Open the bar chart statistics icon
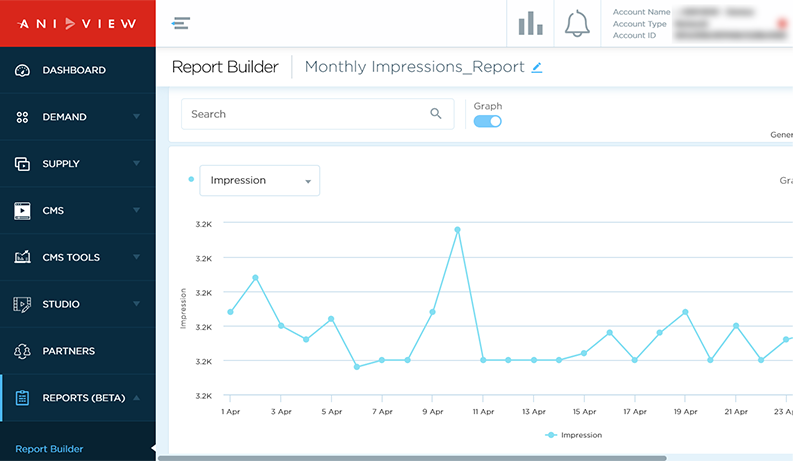 [x=530, y=23]
